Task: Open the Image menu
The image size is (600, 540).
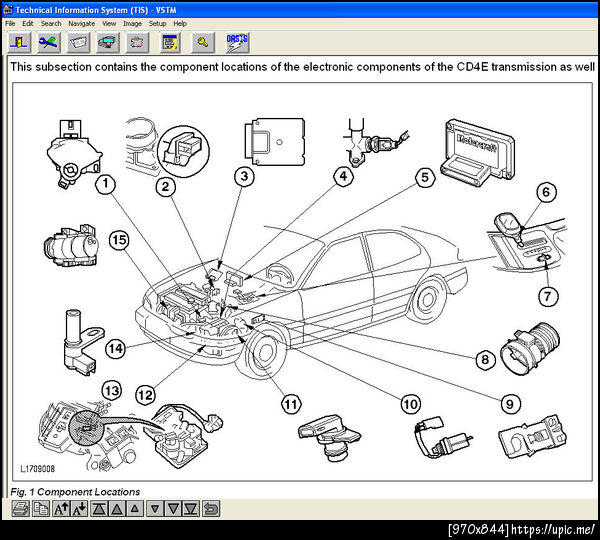Action: click(x=132, y=24)
